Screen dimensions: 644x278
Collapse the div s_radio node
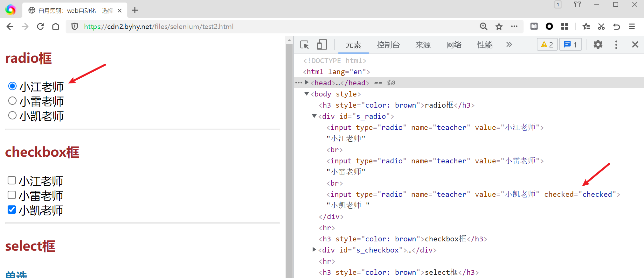[x=314, y=116]
